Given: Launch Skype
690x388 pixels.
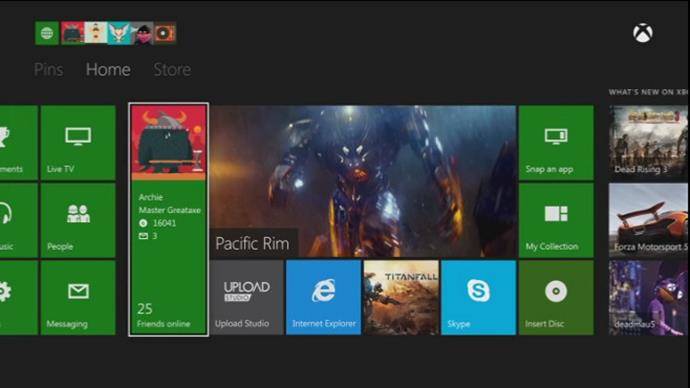Looking at the screenshot, I should (479, 298).
